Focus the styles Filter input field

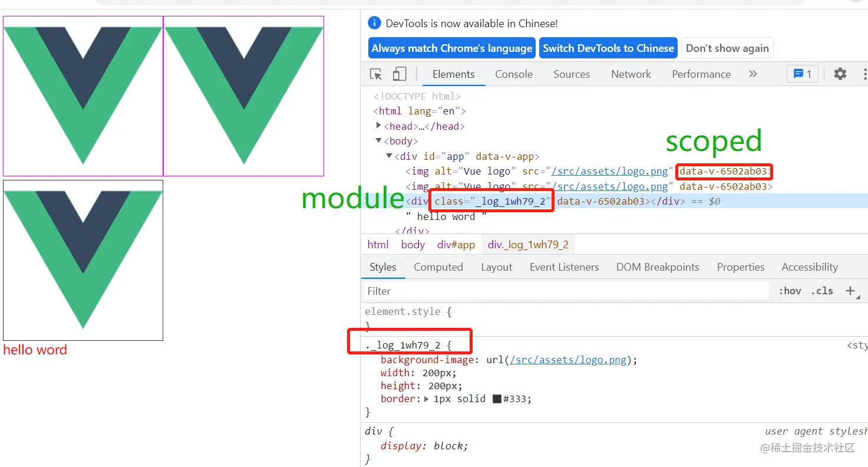(x=566, y=291)
